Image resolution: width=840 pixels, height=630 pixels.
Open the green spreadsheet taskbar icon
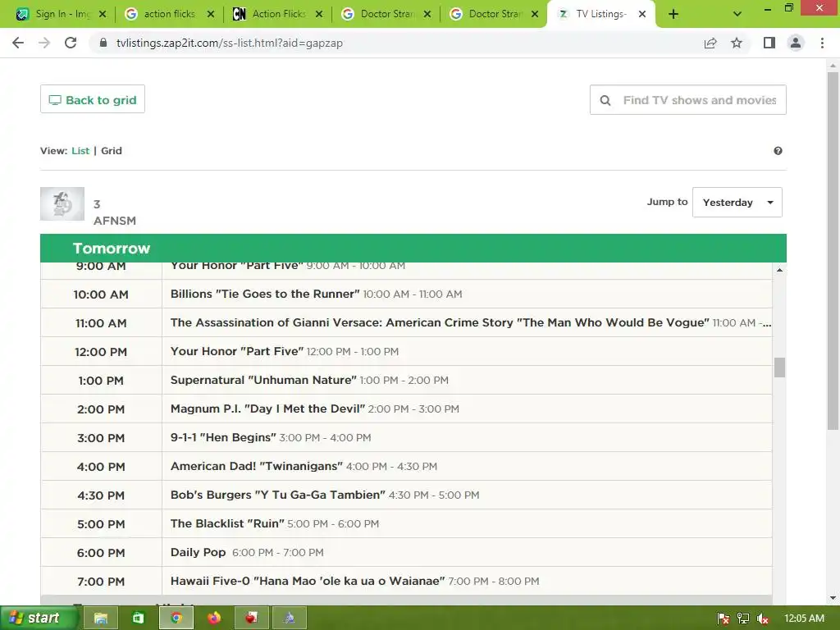pyautogui.click(x=138, y=619)
